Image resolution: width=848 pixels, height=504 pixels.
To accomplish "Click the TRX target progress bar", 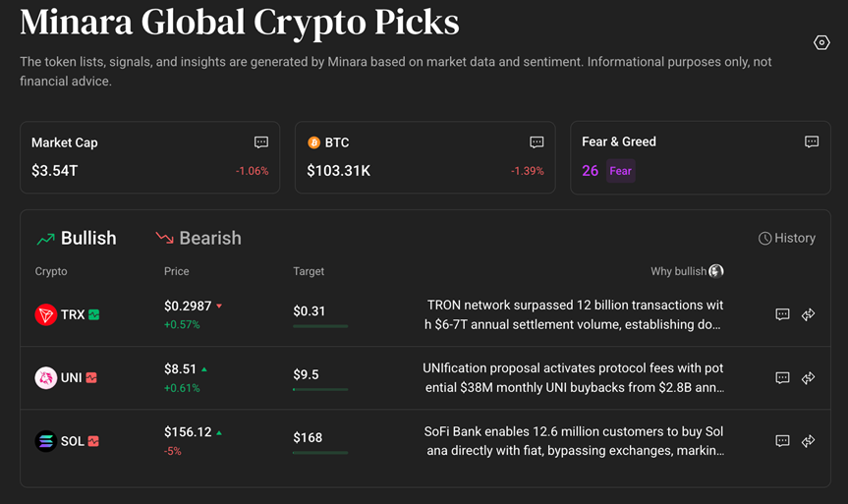I will 320,326.
